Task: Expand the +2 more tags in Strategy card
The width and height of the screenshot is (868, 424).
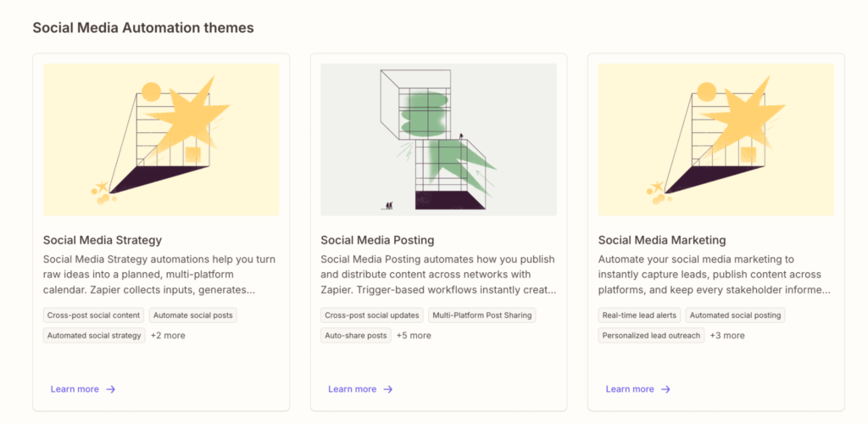Action: (168, 336)
